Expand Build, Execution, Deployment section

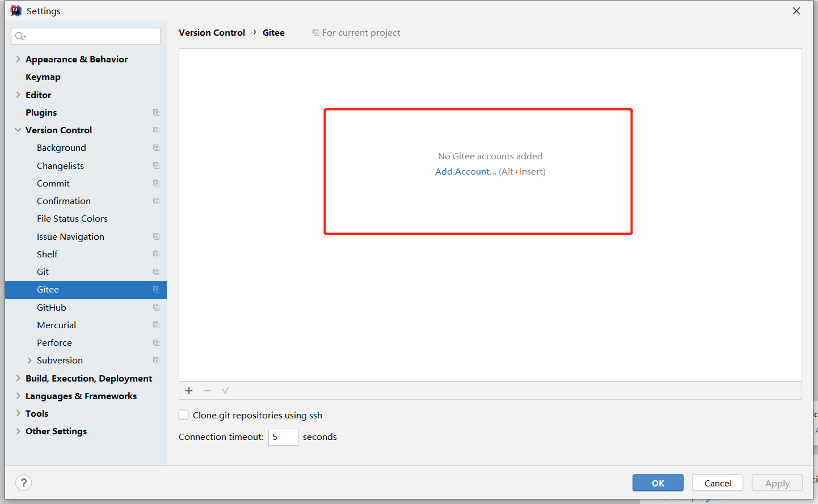[18, 378]
